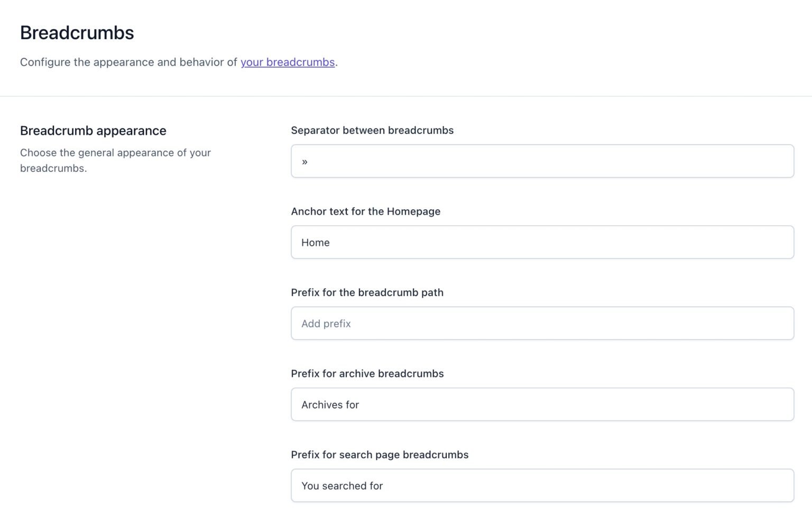Click the "»" separator character

[304, 161]
